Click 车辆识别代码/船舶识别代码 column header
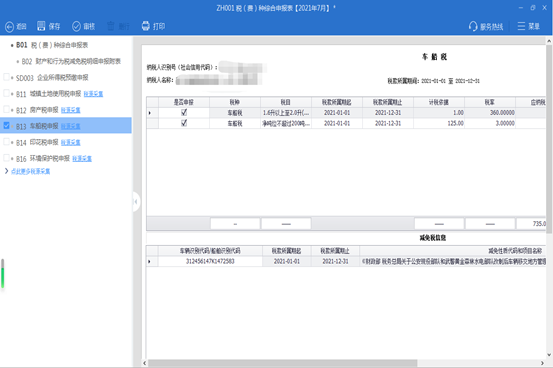553x368 pixels. coord(210,251)
